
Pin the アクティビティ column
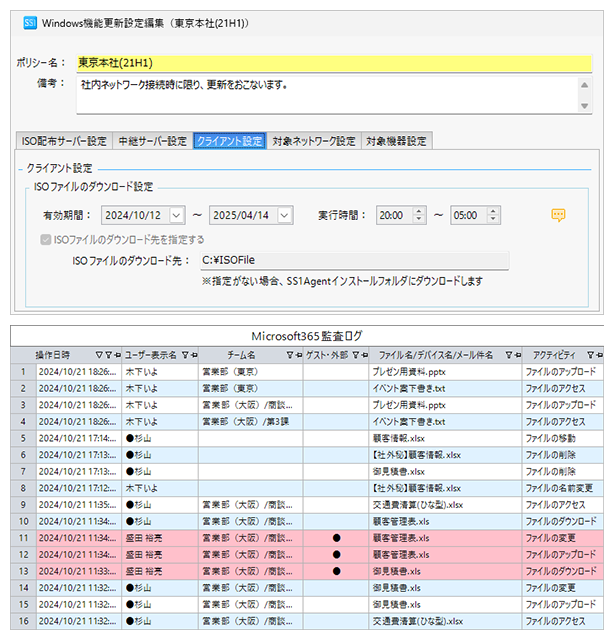coord(599,355)
